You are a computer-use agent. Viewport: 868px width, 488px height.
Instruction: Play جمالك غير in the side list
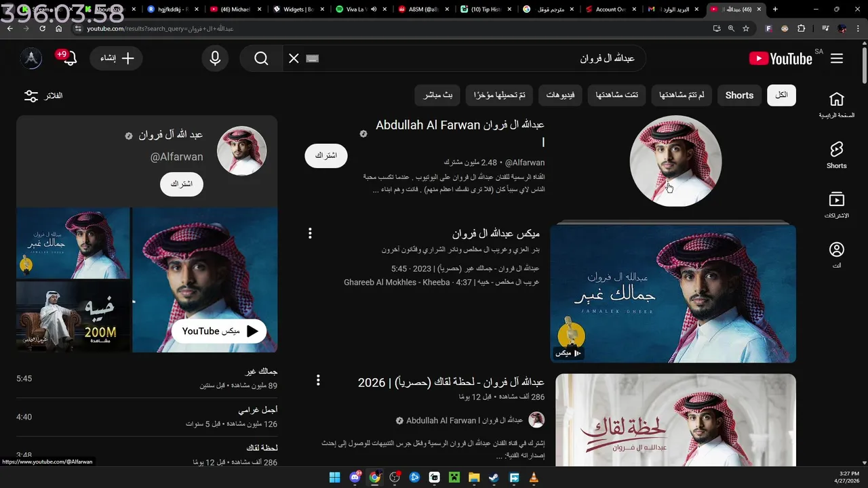[147, 378]
